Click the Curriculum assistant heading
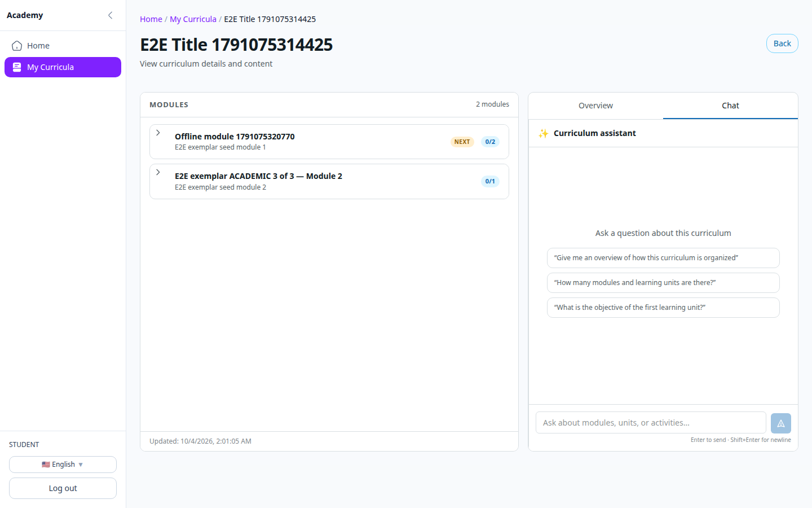 coord(594,133)
